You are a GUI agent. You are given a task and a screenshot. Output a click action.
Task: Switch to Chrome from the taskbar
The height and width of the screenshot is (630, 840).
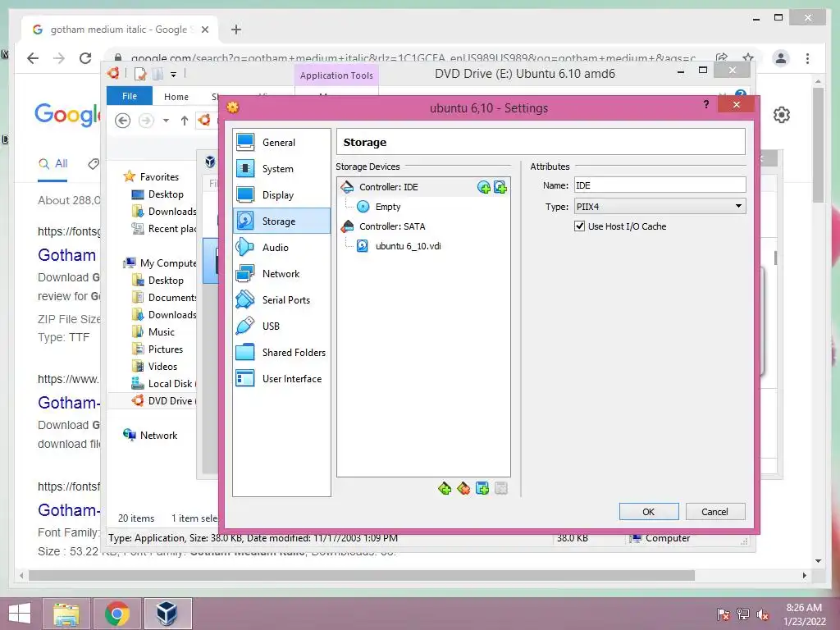(x=117, y=614)
